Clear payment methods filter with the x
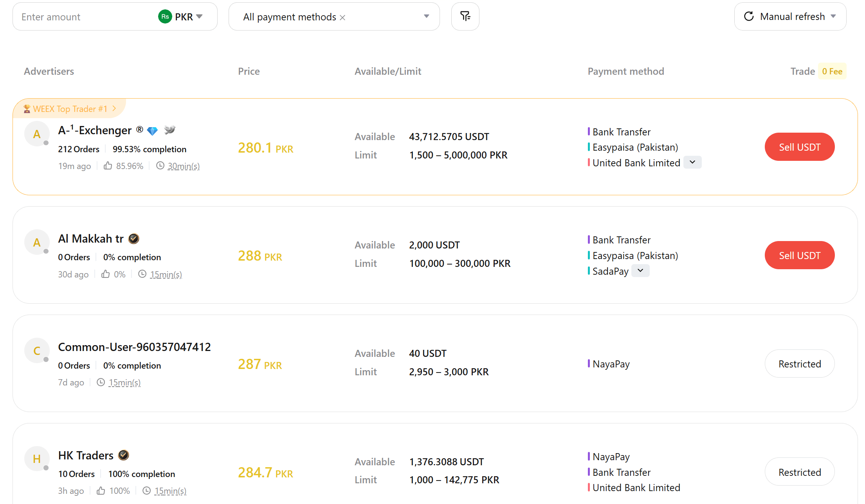Screen dimensions: 865x504 click(342, 18)
